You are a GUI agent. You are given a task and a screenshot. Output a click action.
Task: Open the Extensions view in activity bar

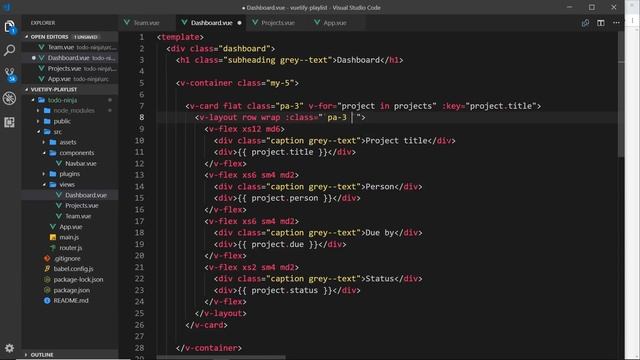9,122
